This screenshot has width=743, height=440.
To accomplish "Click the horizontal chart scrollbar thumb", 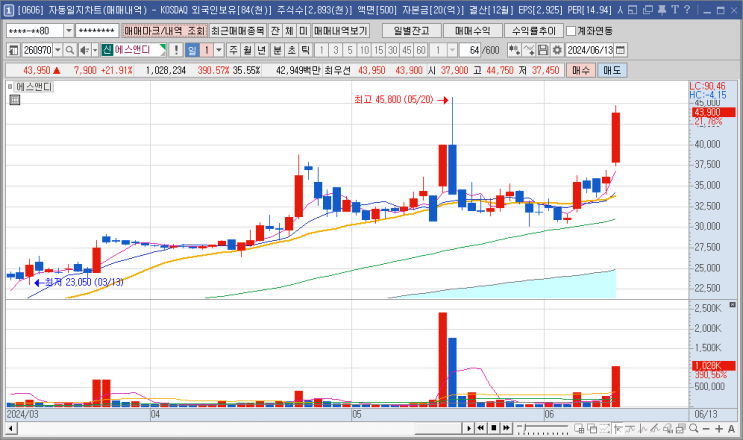I will click(x=438, y=428).
